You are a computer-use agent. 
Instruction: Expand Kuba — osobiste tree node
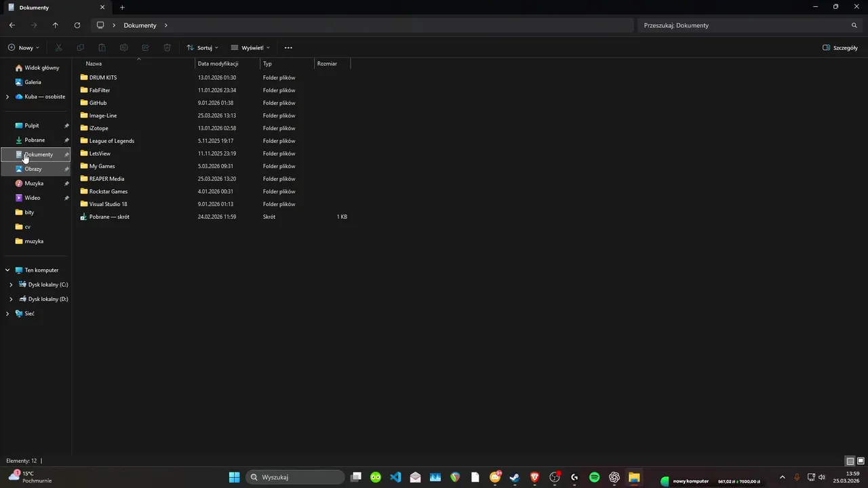point(7,97)
